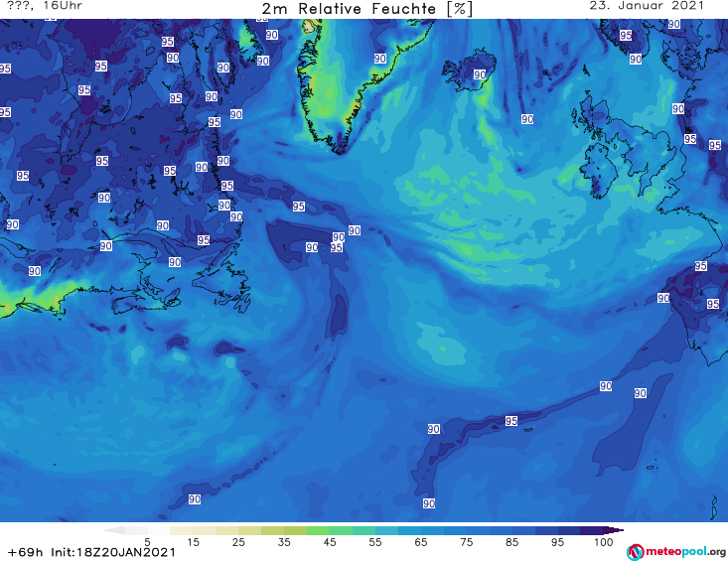Click the '90' label left of the Atlantic band's '95'
This screenshot has height=562, width=728.
[434, 429]
